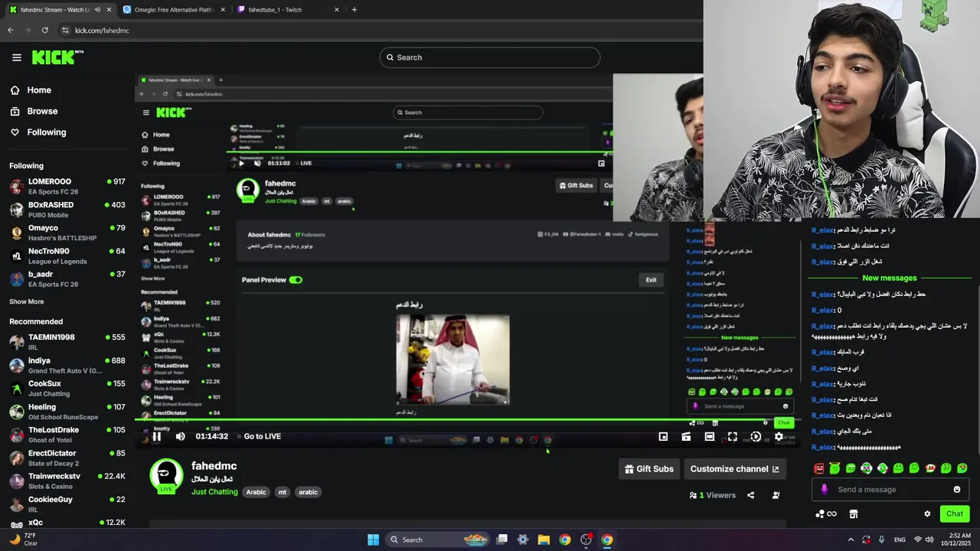Open channel points infinity icon
This screenshot has height=551, width=980.
[x=826, y=514]
